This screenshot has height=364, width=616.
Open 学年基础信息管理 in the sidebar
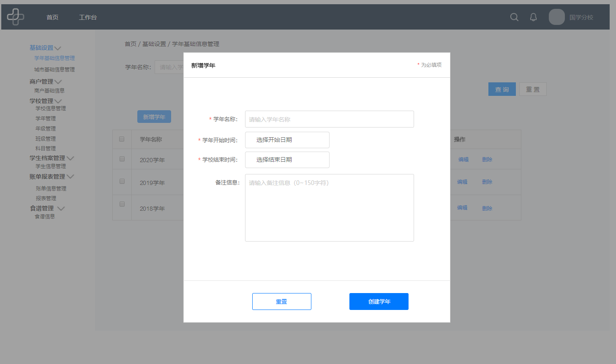click(55, 58)
